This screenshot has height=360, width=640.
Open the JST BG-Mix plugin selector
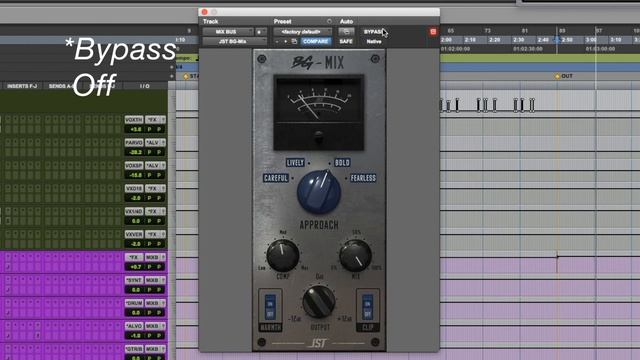click(x=234, y=42)
